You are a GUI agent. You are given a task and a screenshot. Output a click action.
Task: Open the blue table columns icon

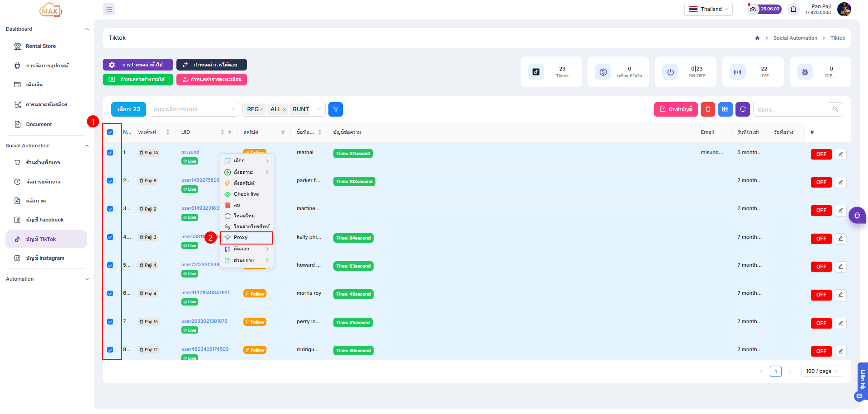[725, 109]
